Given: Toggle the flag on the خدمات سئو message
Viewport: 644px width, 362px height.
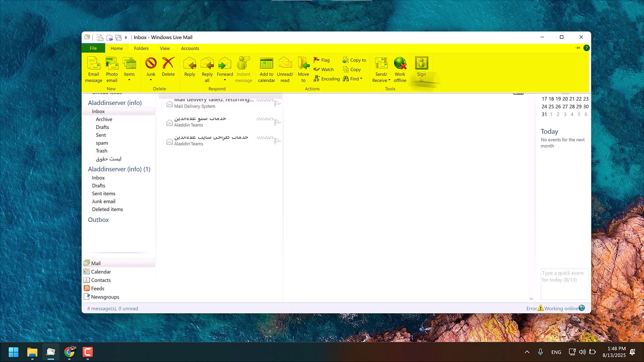Looking at the screenshot, I should click(x=277, y=122).
